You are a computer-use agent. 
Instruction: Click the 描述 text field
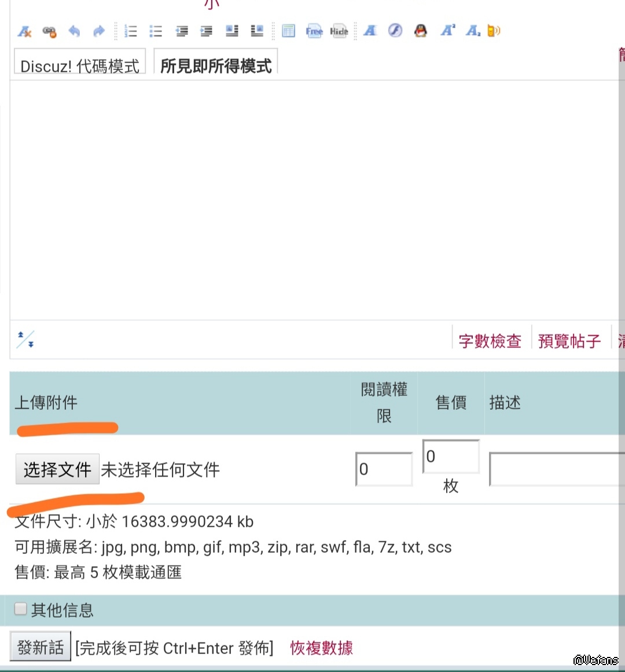tap(557, 469)
